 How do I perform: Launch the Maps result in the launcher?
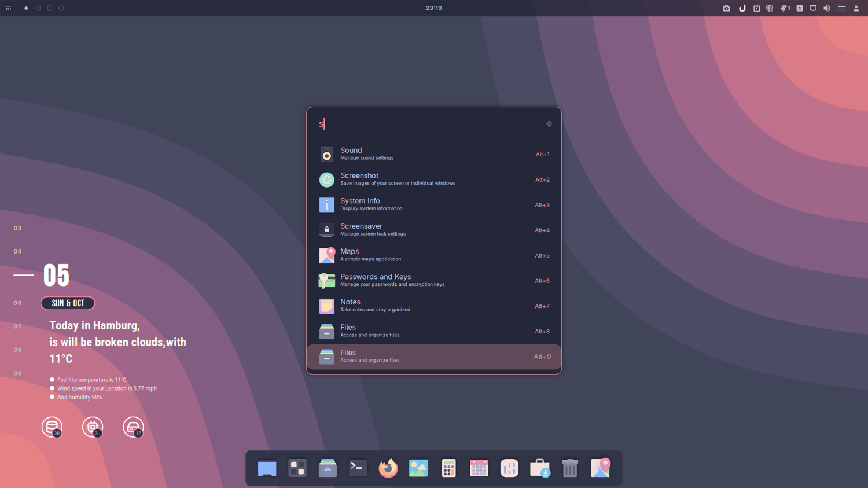[x=434, y=255]
